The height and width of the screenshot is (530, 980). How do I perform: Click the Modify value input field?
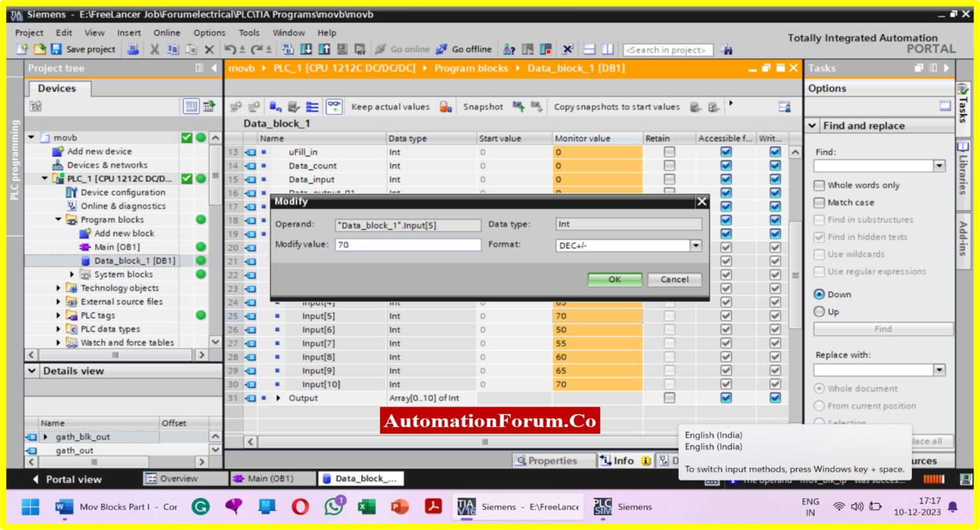click(x=408, y=245)
